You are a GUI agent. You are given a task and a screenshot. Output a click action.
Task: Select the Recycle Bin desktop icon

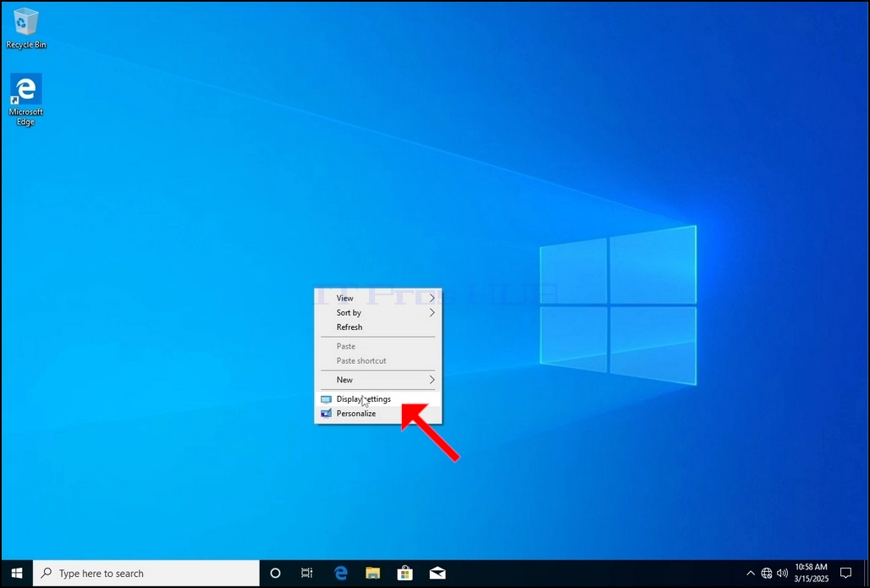[26, 28]
